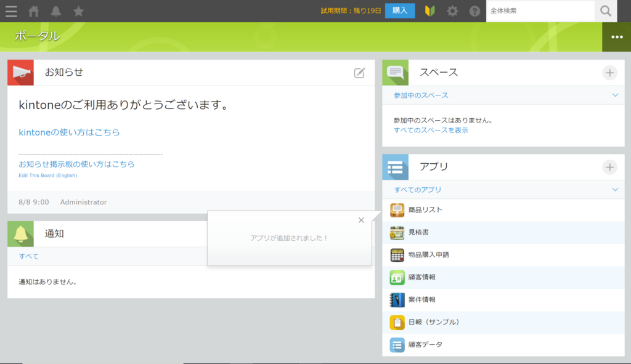The image size is (631, 364).
Task: Click the 購入 purchase button
Action: coord(399,10)
